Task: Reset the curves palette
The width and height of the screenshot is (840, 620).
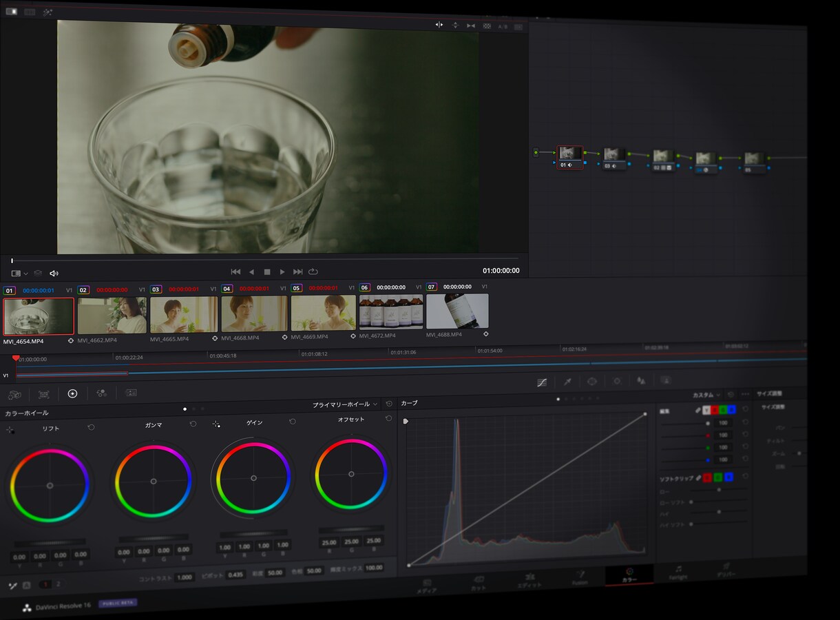Action: [731, 395]
